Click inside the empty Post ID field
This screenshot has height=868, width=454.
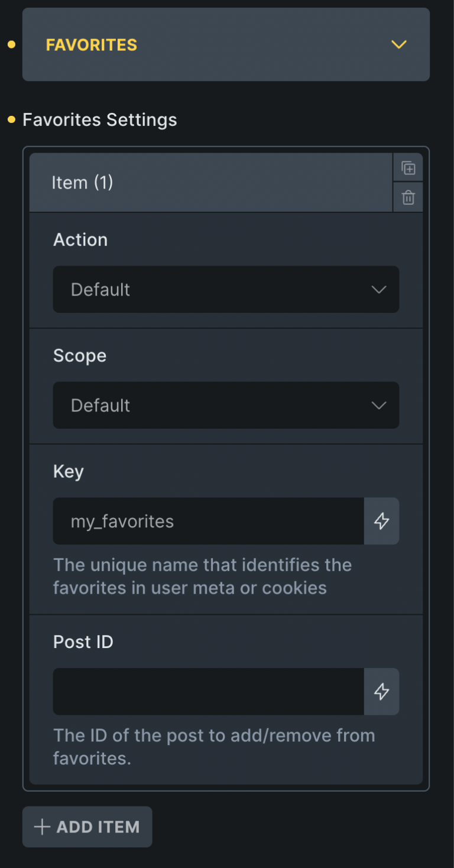(207, 692)
